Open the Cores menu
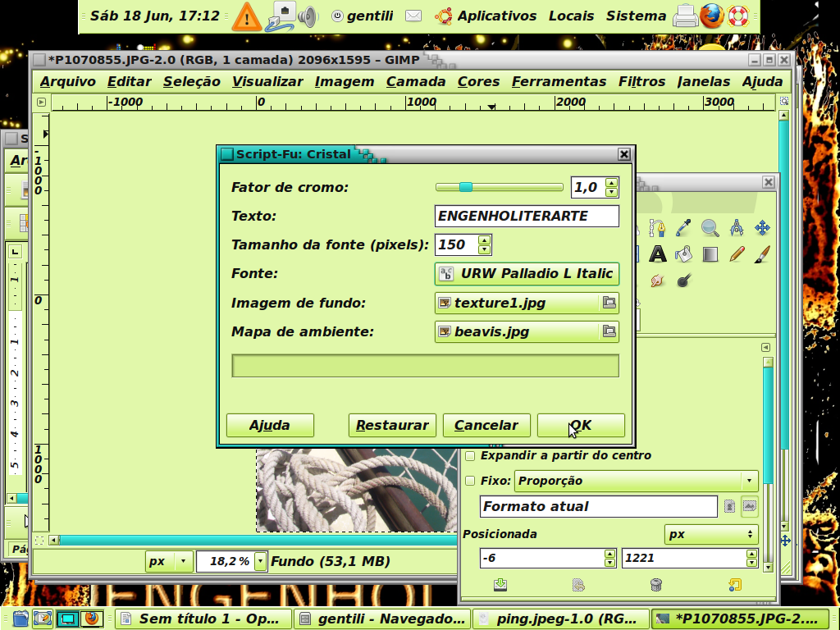The width and height of the screenshot is (840, 630). pos(478,81)
